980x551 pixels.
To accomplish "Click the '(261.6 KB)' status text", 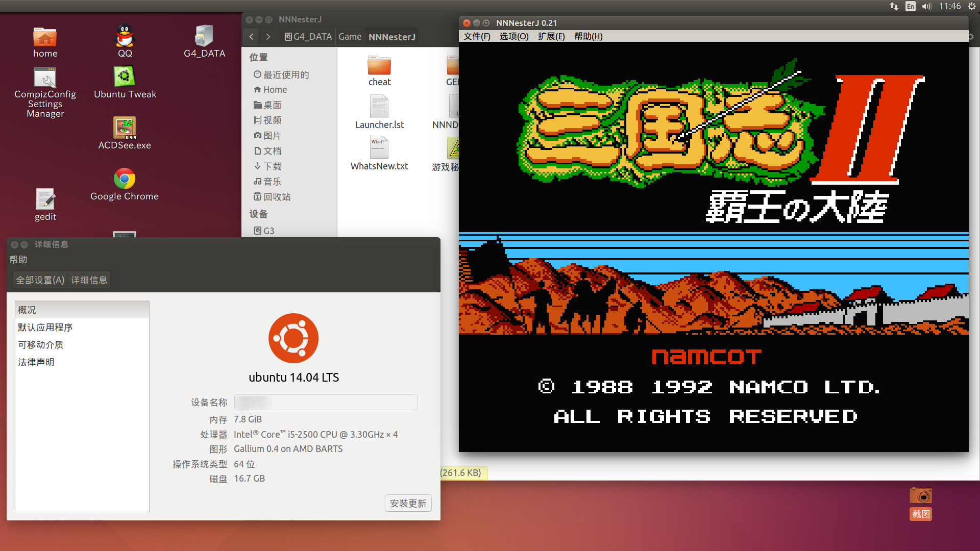I will point(461,472).
